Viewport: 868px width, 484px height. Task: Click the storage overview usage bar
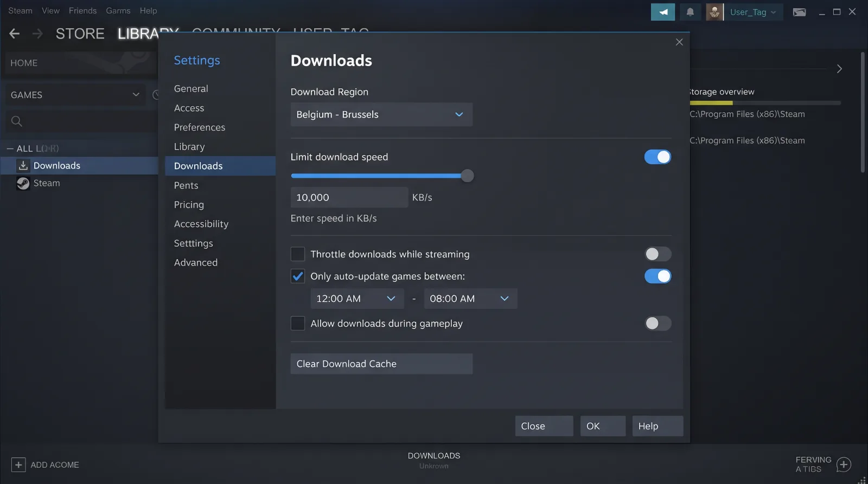pyautogui.click(x=765, y=103)
